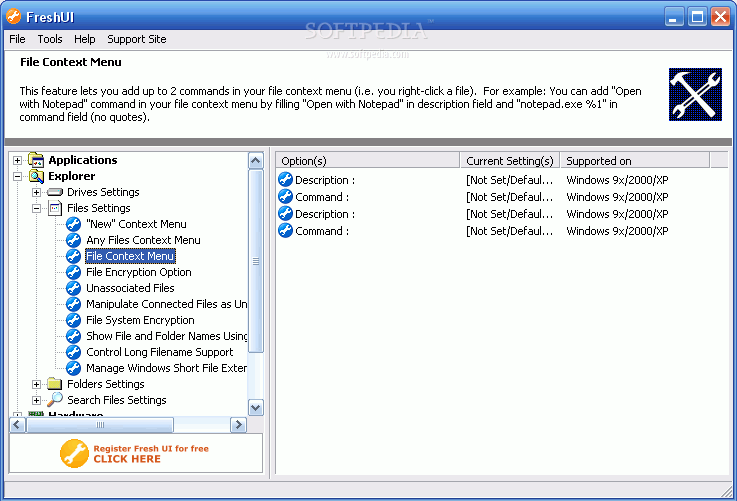Select Drives Settings label
Screen dimensions: 737x501
103,192
